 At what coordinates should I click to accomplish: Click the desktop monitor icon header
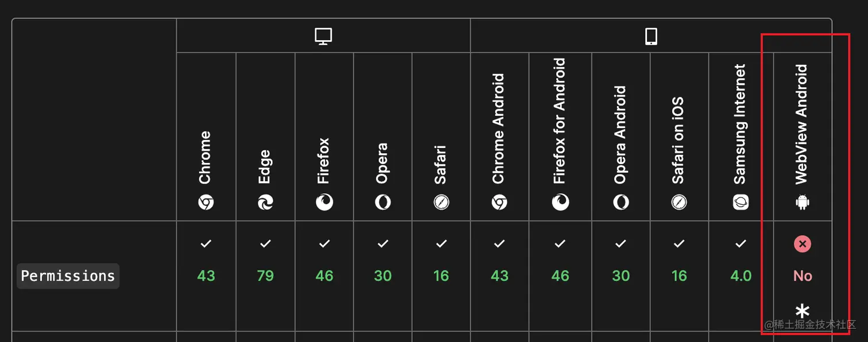(x=323, y=37)
